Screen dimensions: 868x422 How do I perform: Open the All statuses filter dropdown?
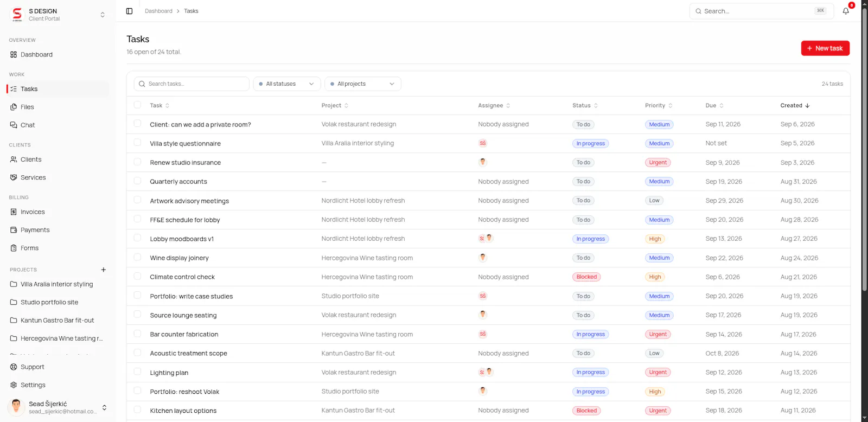click(x=287, y=84)
